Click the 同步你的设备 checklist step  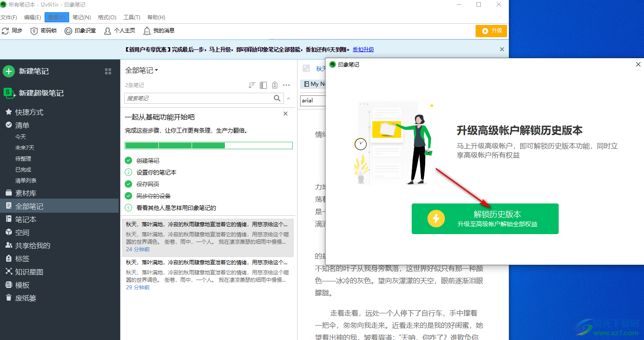tap(154, 196)
